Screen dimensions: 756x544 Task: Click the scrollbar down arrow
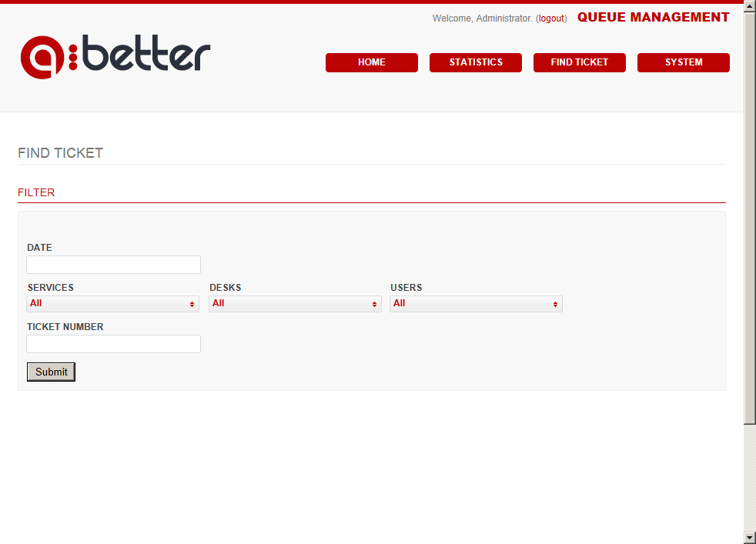(x=749, y=537)
